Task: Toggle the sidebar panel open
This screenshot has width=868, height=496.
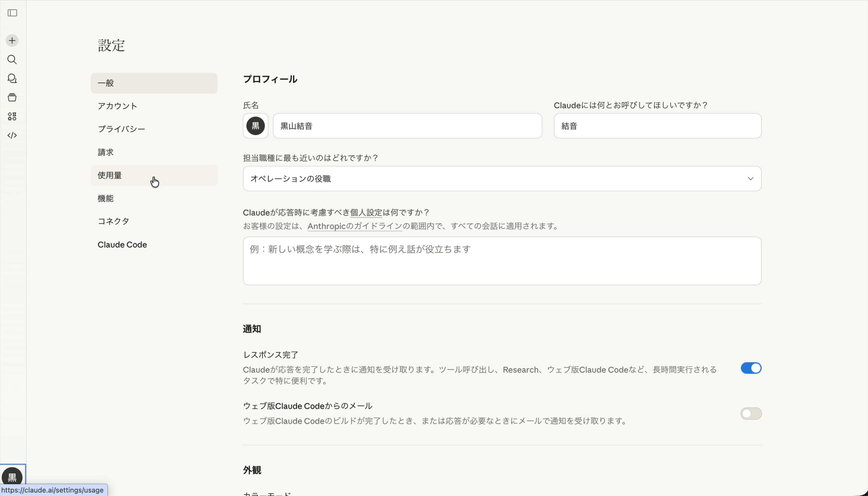Action: 12,13
